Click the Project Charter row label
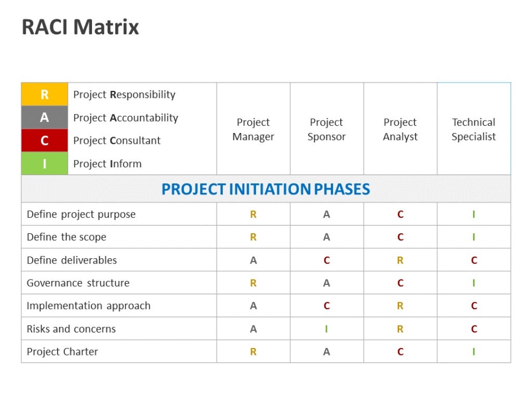 click(62, 352)
